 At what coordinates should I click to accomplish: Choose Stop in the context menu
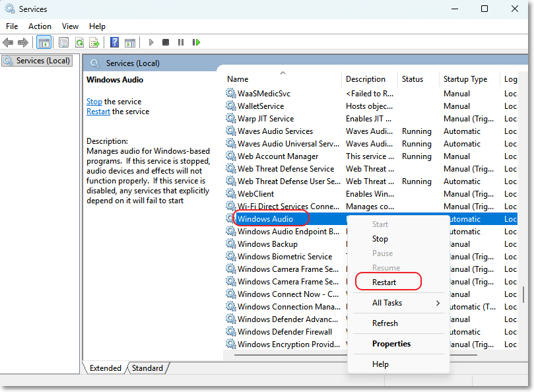399,239
